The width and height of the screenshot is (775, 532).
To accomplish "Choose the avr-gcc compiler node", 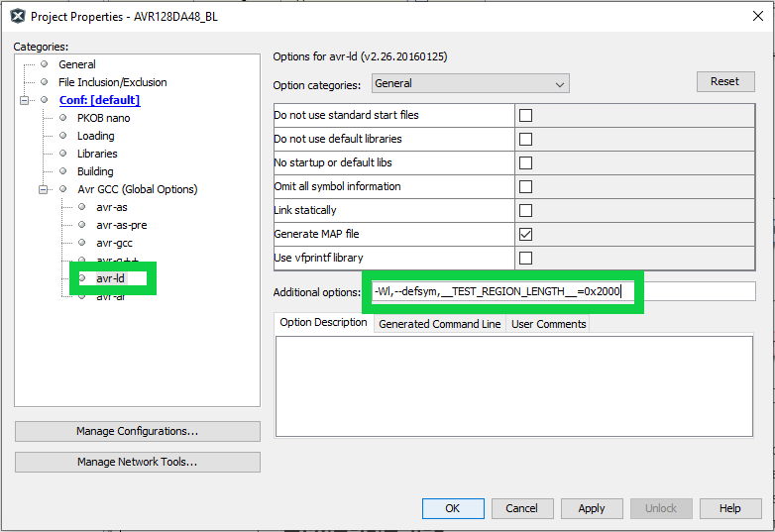I will [116, 243].
